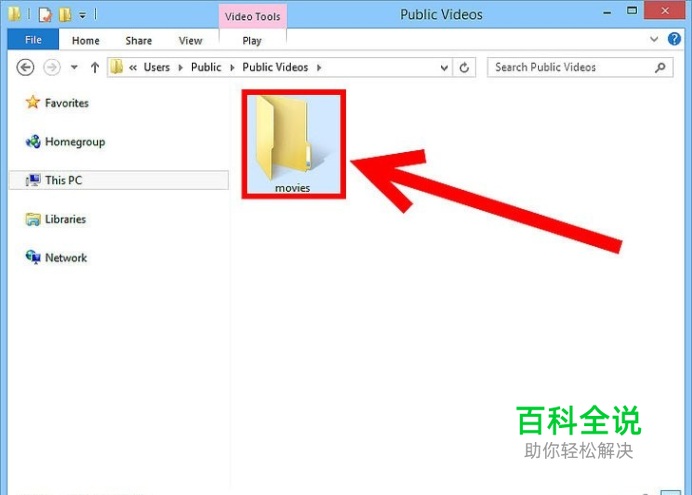The height and width of the screenshot is (495, 692).
Task: Maximize the Public Videos window
Action: [632, 11]
